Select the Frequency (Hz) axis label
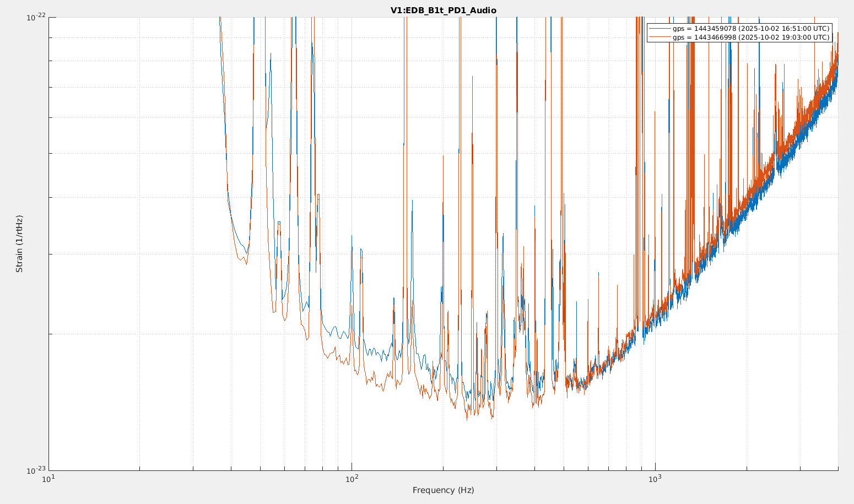 (x=443, y=490)
